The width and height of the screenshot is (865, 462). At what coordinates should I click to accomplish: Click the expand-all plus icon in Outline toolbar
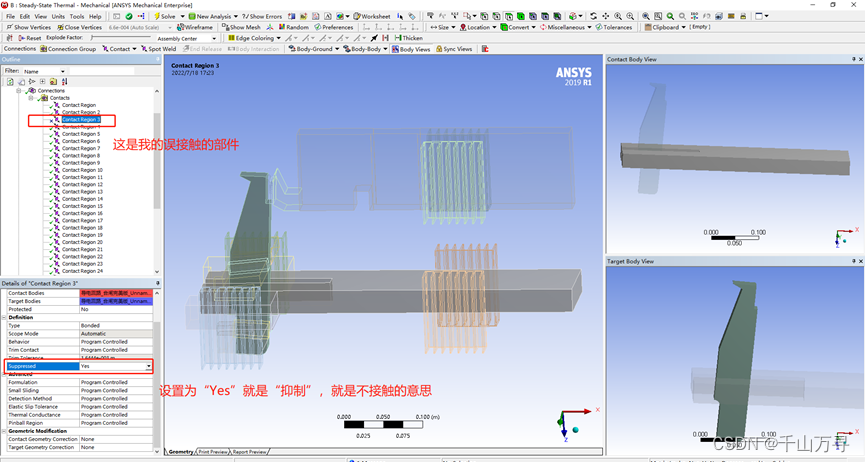pyautogui.click(x=42, y=81)
